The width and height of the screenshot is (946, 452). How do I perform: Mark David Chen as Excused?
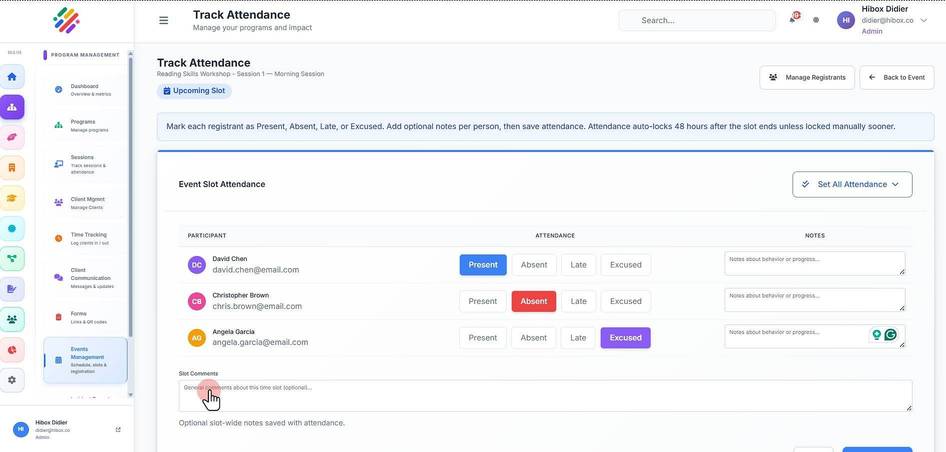point(626,264)
